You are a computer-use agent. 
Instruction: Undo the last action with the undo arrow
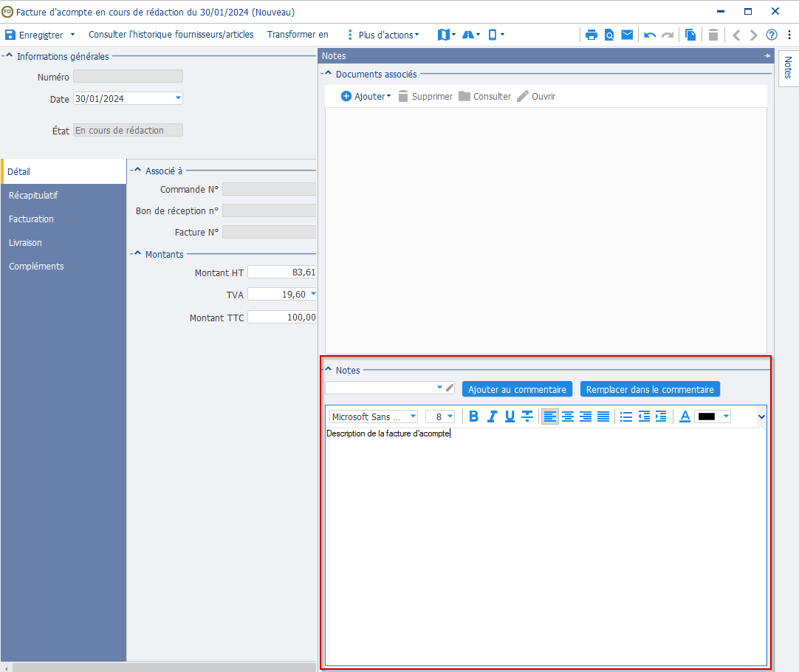(650, 35)
